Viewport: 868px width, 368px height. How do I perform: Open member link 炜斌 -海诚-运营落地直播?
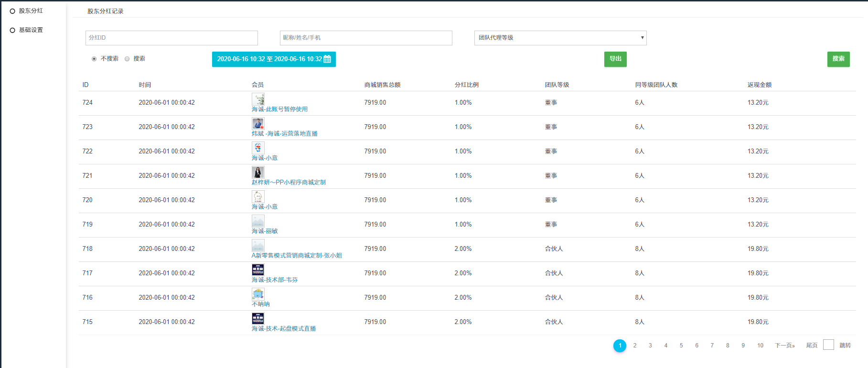[x=284, y=134]
